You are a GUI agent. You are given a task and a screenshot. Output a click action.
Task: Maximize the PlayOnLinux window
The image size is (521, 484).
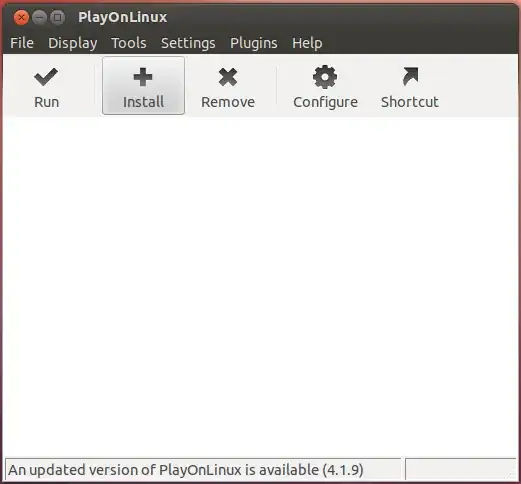coord(58,17)
